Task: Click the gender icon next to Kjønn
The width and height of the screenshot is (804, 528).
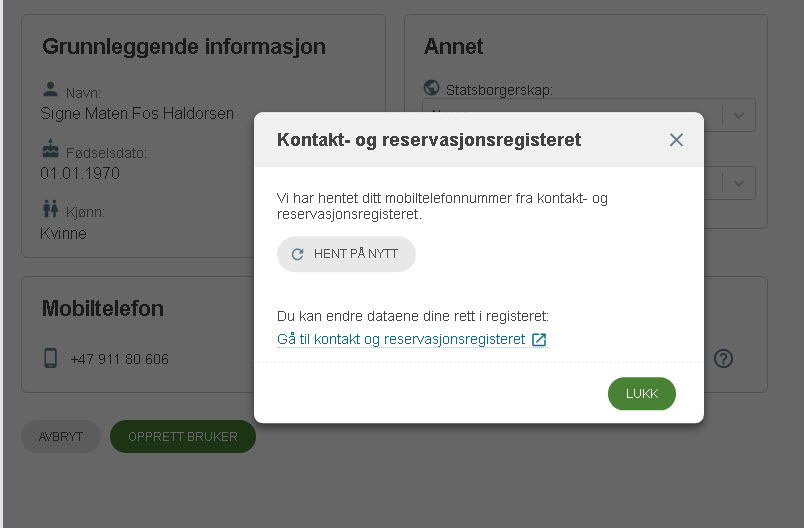Action: point(50,209)
